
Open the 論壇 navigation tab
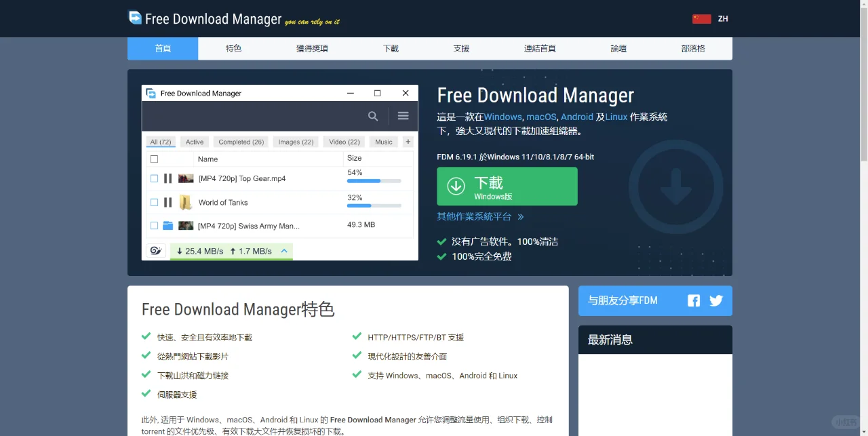tap(618, 49)
